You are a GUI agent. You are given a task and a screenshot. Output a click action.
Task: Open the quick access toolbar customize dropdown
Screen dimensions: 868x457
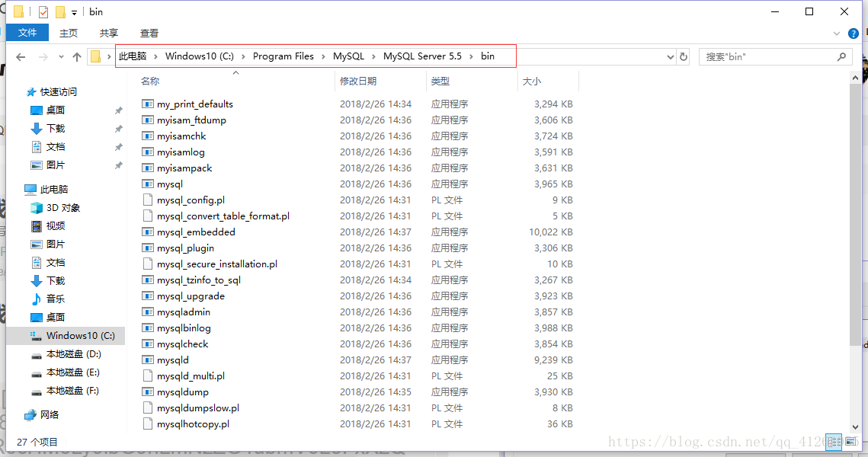tap(74, 12)
